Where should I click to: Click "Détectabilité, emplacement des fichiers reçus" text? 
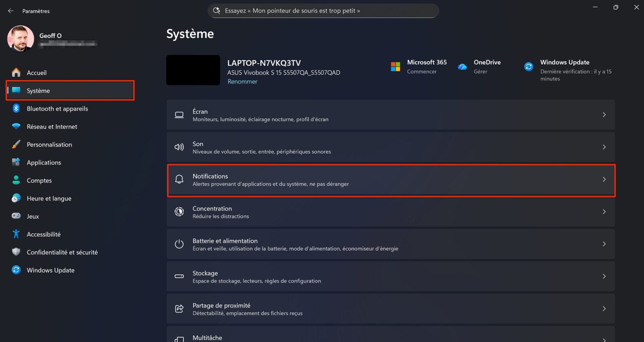pyautogui.click(x=248, y=313)
